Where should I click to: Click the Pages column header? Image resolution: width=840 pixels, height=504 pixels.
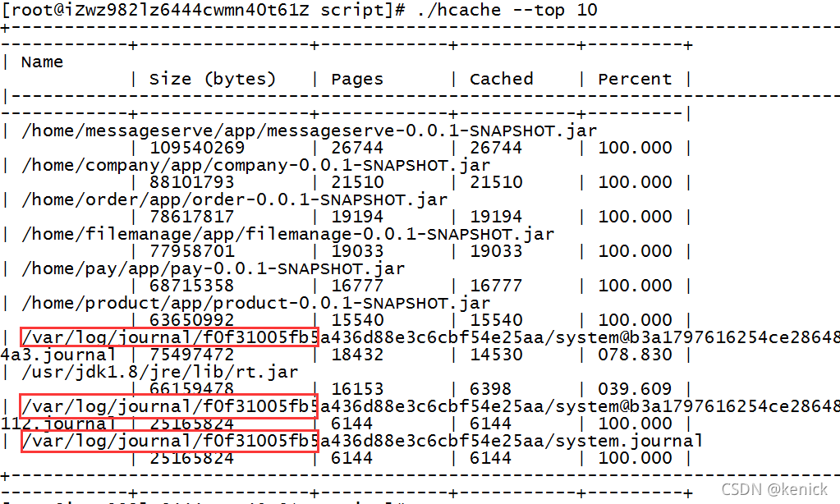356,79
